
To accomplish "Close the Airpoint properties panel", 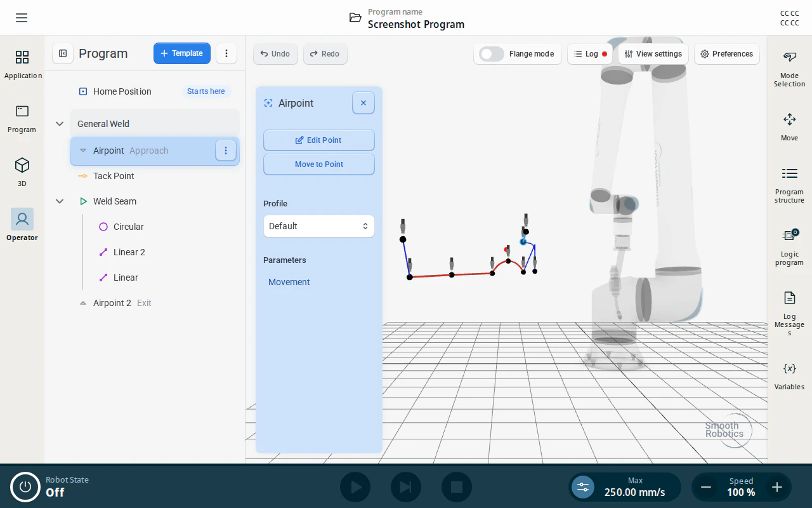I will pos(363,103).
